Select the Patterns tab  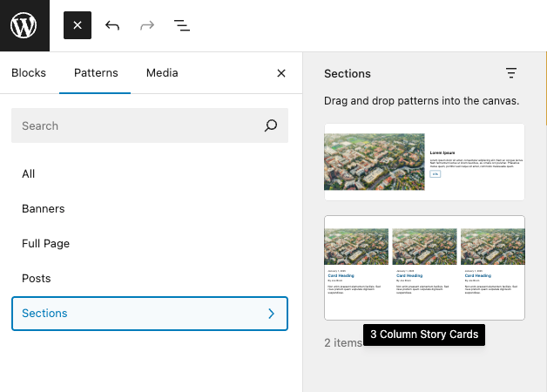96,73
